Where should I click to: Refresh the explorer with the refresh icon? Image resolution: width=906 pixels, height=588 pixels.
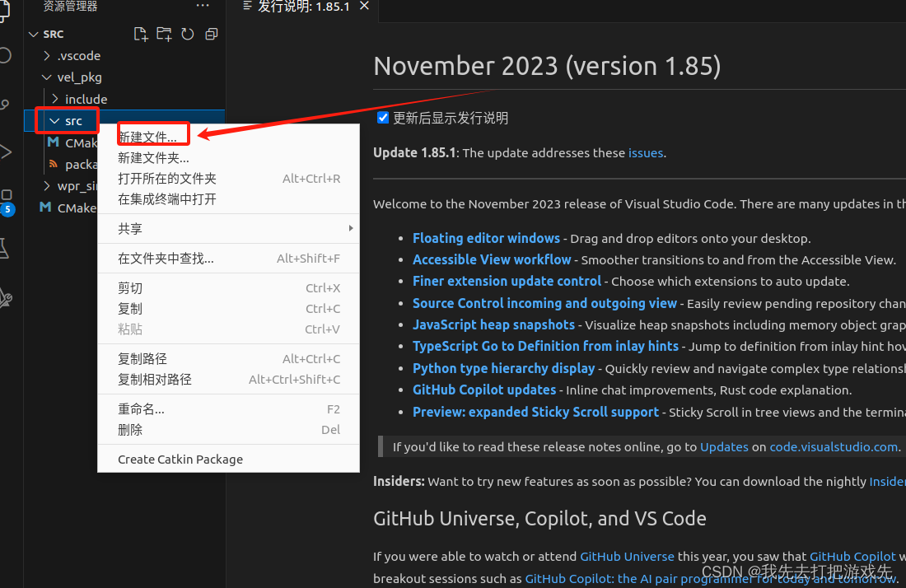click(x=187, y=34)
